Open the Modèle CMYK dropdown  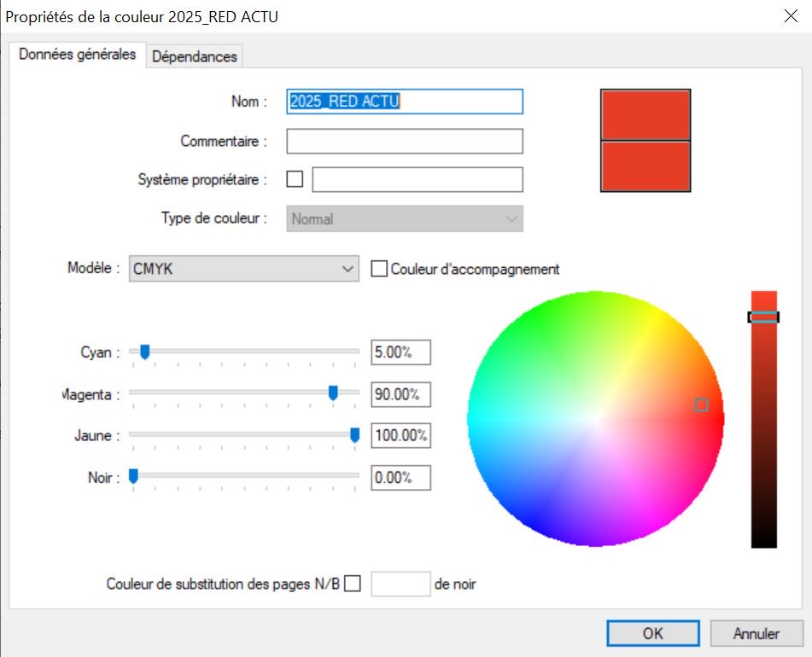[x=243, y=269]
